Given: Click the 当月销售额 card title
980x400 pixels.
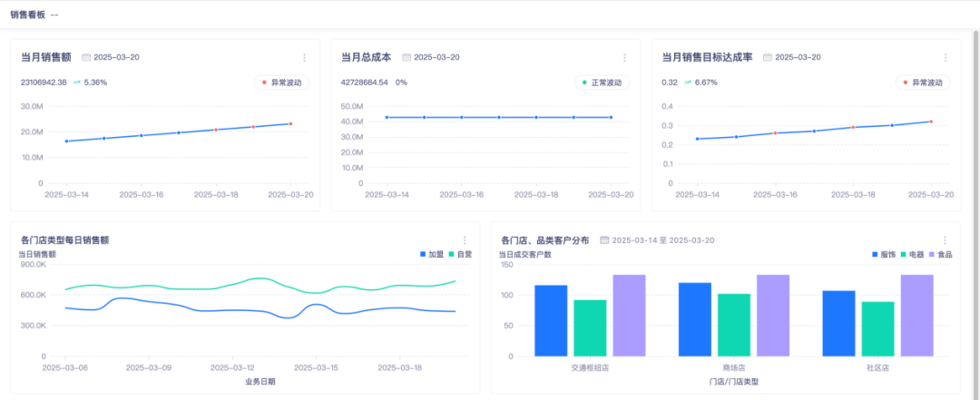Looking at the screenshot, I should 46,57.
